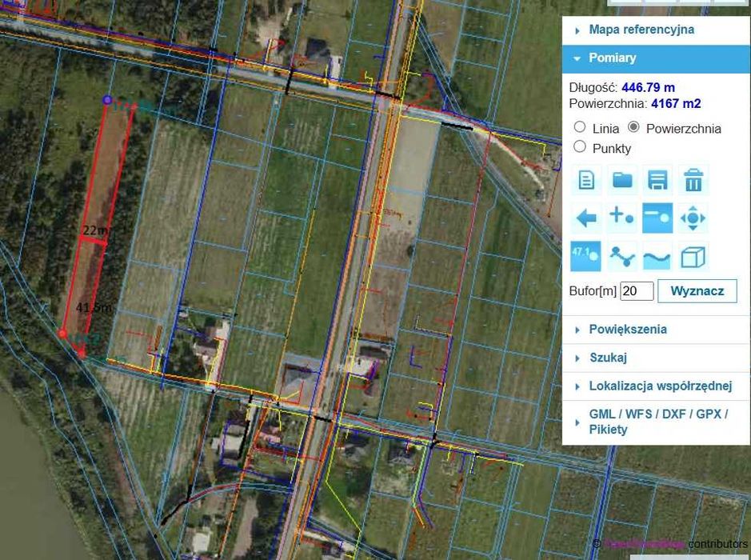Select the Powierzchnia radio button
The image size is (751, 560).
pyautogui.click(x=633, y=127)
